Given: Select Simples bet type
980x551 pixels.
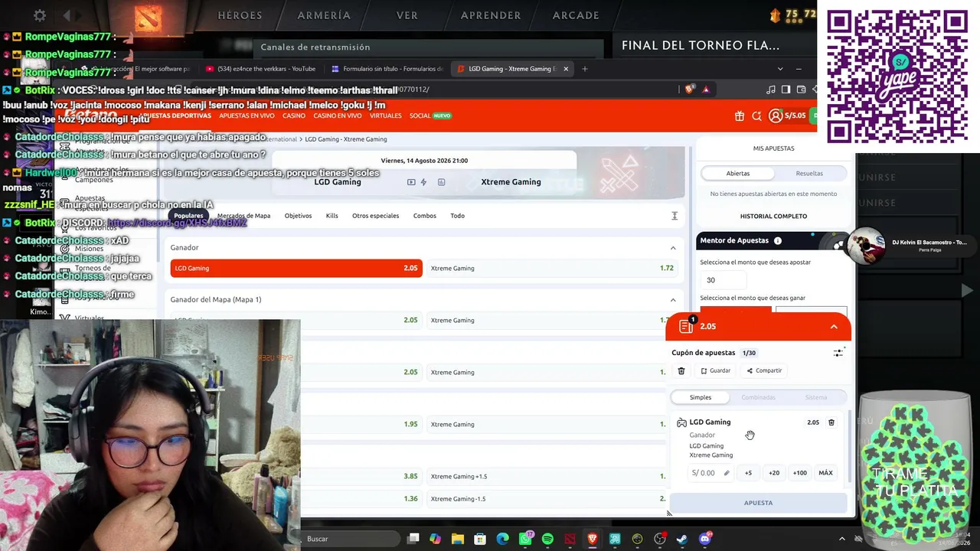Looking at the screenshot, I should (701, 398).
